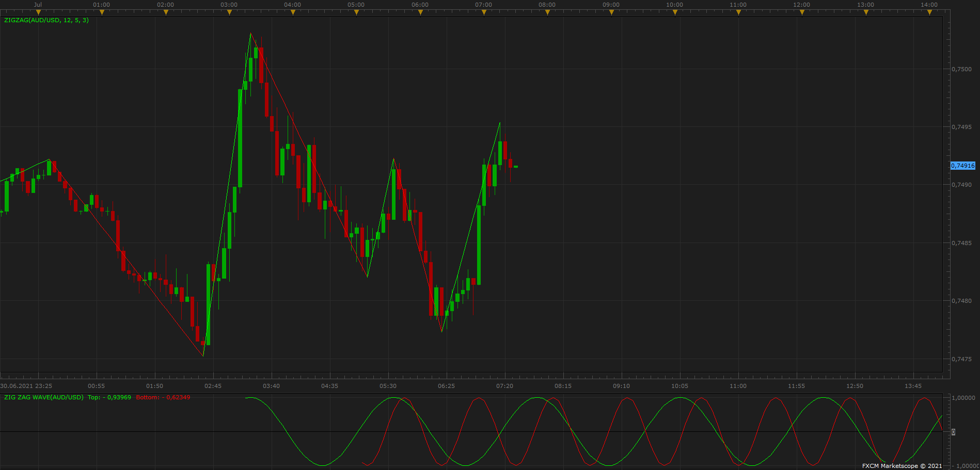The image size is (980, 470).
Task: Click the 0,7485 price axis label
Action: click(961, 243)
